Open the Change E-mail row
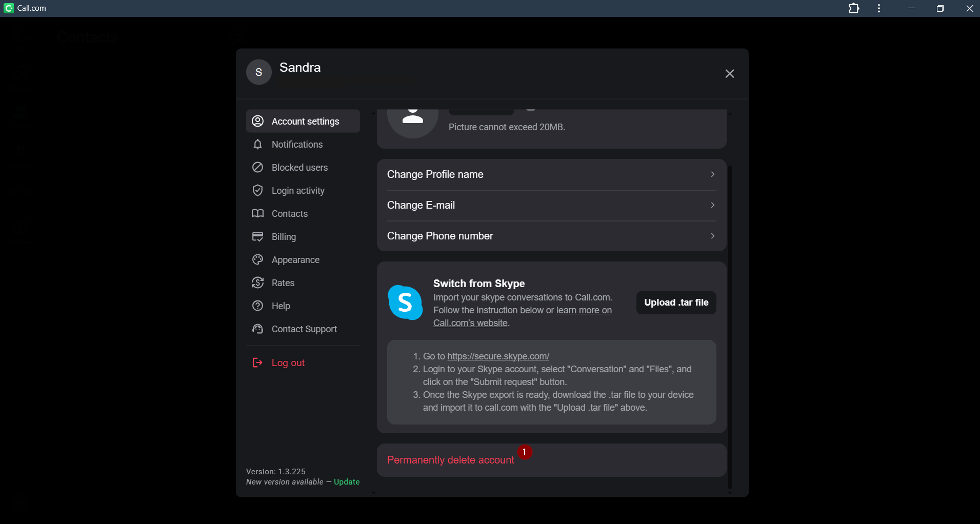This screenshot has width=980, height=524. (551, 205)
